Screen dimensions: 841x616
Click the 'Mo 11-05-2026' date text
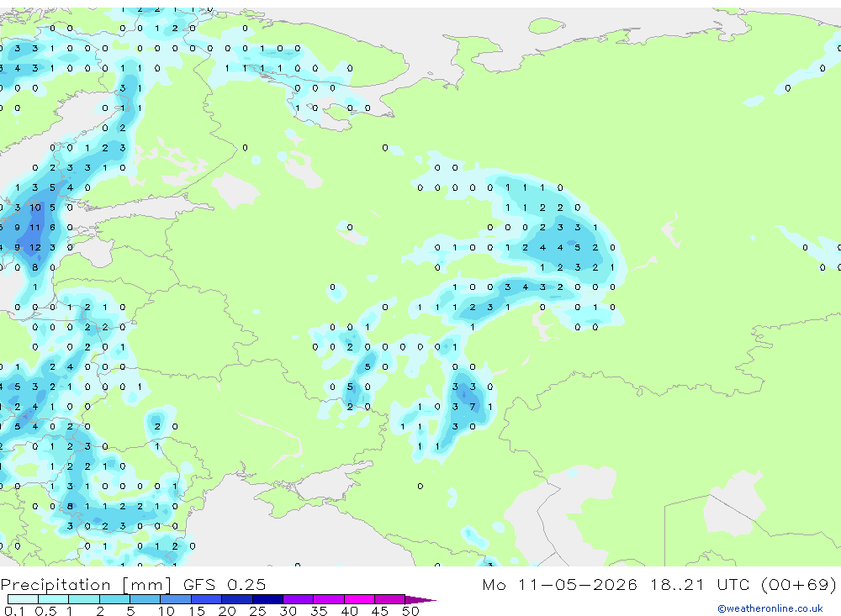point(560,584)
